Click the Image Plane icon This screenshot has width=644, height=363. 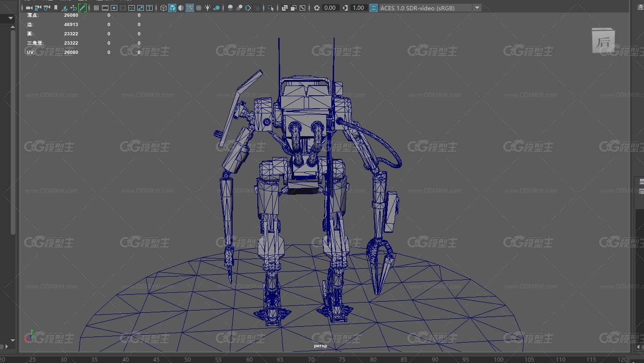(65, 8)
